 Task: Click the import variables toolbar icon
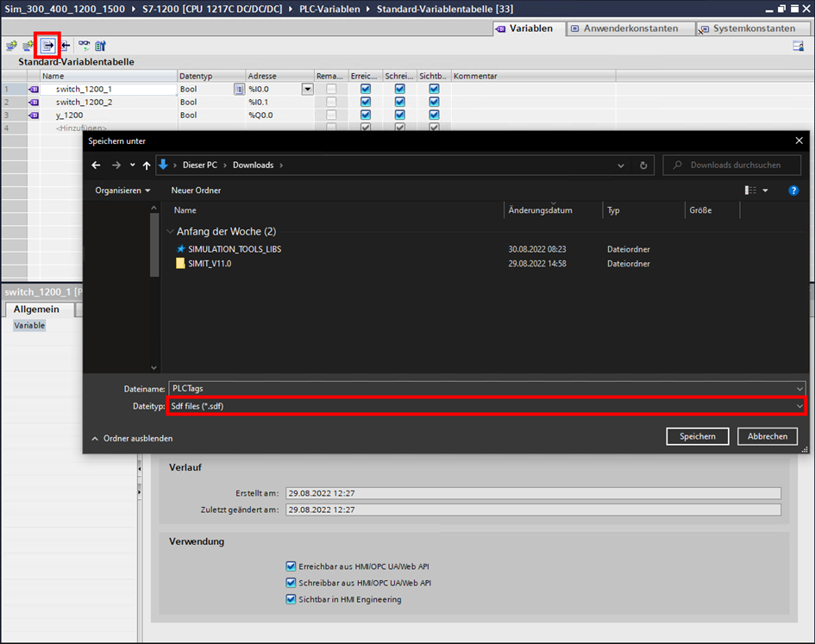click(66, 46)
